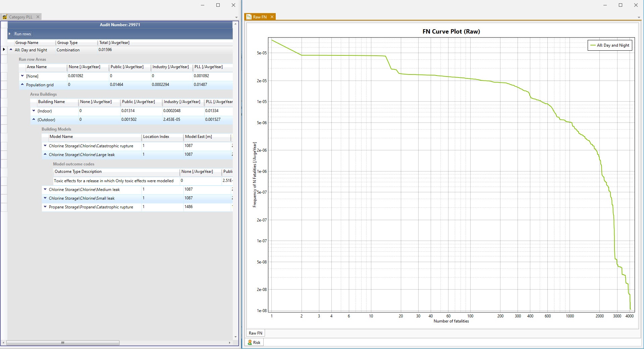Expand Chlorine Catastrophic rupture model row
The width and height of the screenshot is (644, 349).
pyautogui.click(x=46, y=146)
